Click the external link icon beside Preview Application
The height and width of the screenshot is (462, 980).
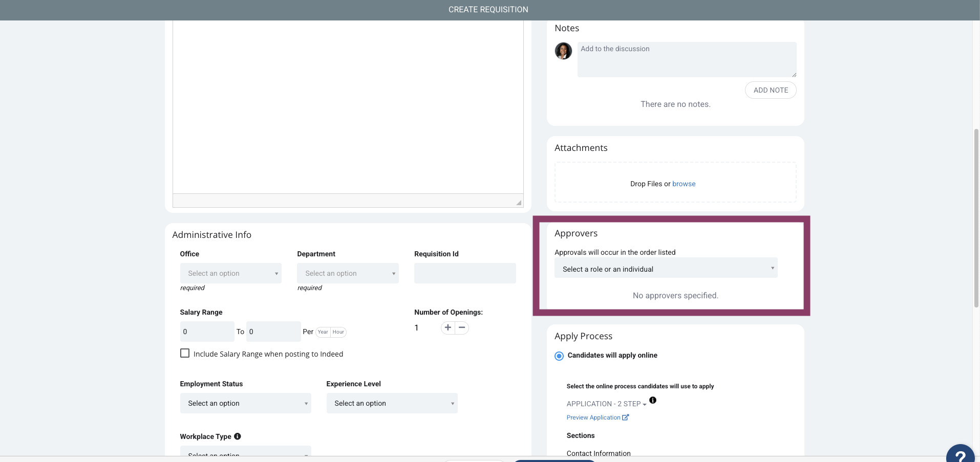(x=625, y=417)
